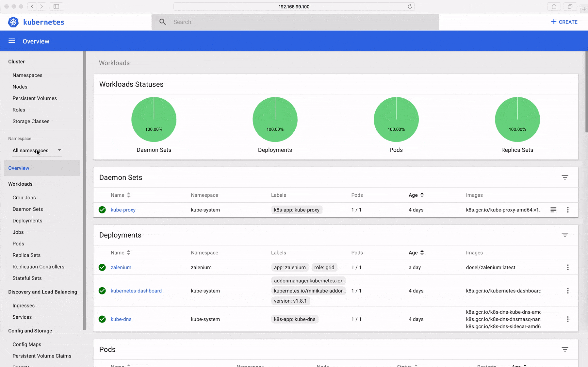Open actions menu for zalenium deployment

[x=568, y=267]
